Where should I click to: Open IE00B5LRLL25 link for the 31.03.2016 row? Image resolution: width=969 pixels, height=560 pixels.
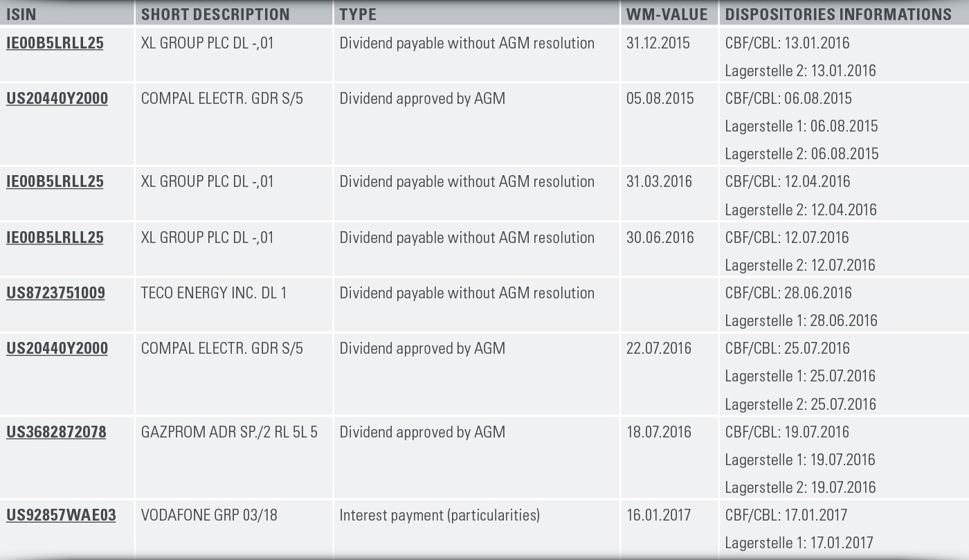(x=55, y=181)
